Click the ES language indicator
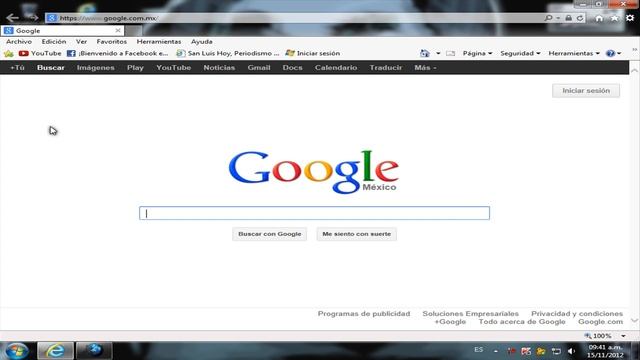The width and height of the screenshot is (640, 360). 479,350
